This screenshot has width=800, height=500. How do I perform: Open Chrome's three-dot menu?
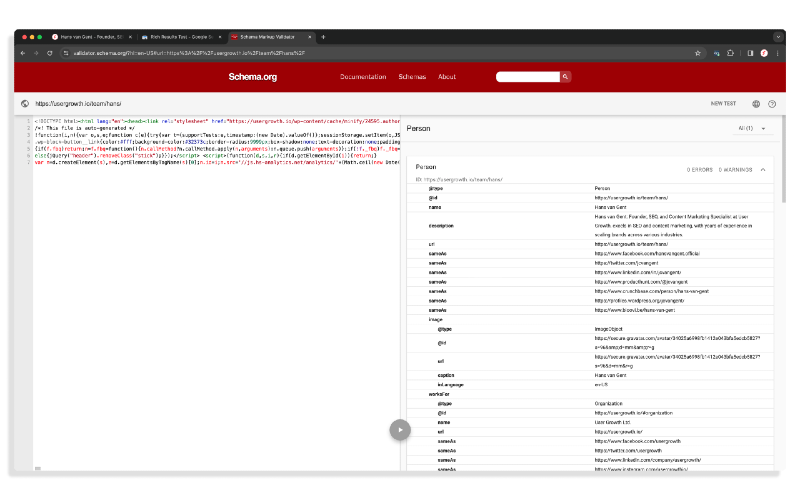click(777, 53)
